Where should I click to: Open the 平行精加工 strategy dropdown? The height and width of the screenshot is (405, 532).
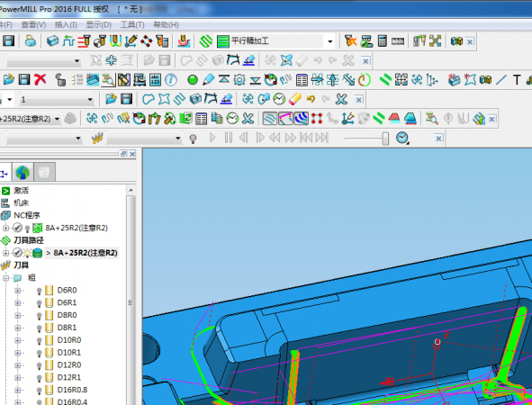click(x=329, y=41)
